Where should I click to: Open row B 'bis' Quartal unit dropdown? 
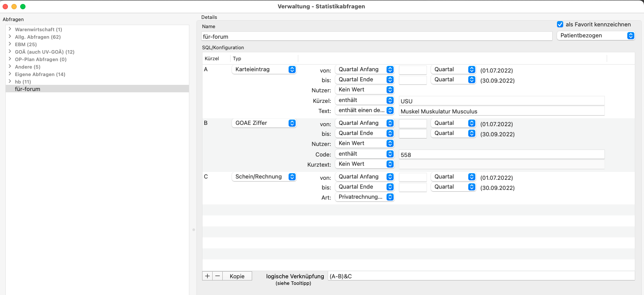[x=454, y=133]
